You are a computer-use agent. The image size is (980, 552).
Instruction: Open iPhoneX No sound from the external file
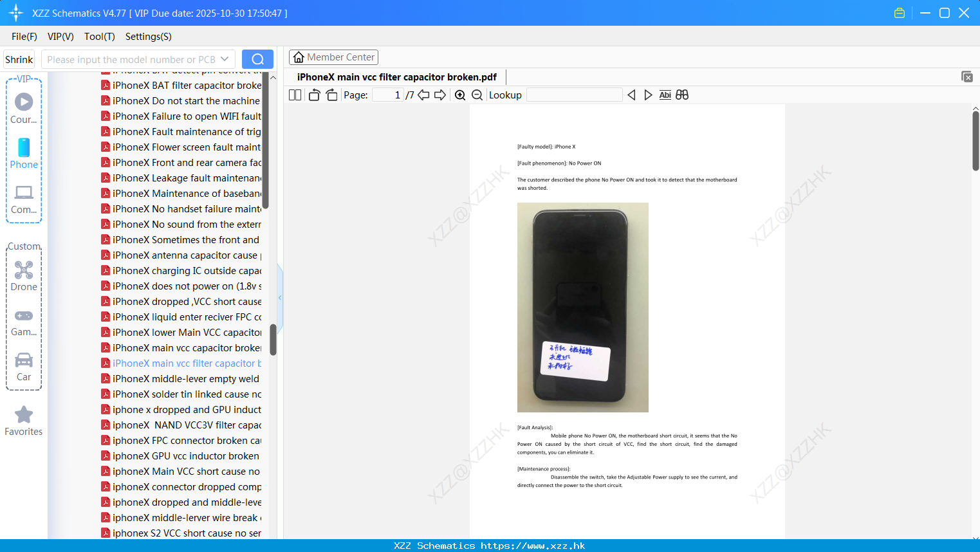pos(181,224)
